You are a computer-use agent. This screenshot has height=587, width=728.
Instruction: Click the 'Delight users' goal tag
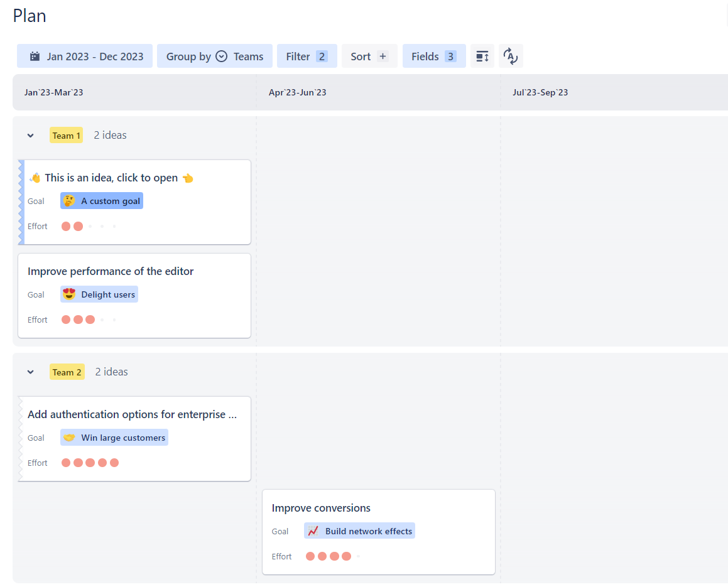pyautogui.click(x=99, y=294)
